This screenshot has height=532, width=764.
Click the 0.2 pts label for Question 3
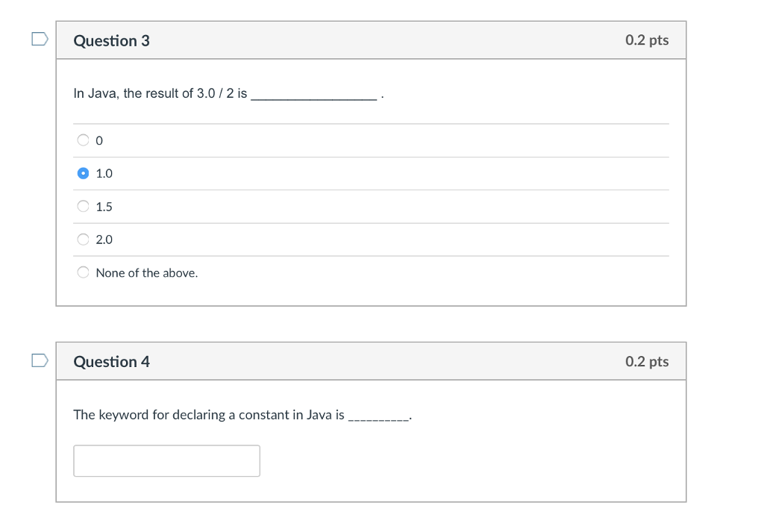(x=647, y=40)
